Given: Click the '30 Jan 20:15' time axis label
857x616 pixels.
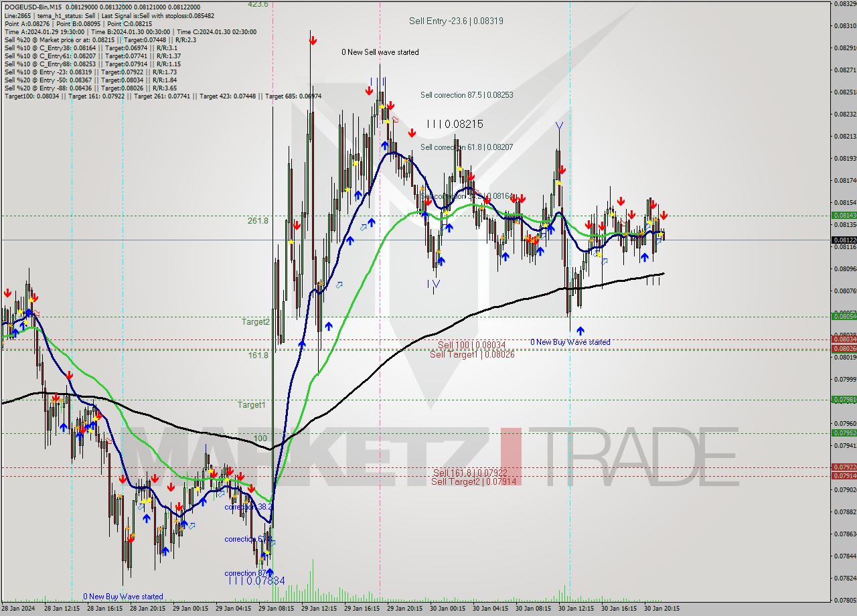Looking at the screenshot, I should pos(662,609).
